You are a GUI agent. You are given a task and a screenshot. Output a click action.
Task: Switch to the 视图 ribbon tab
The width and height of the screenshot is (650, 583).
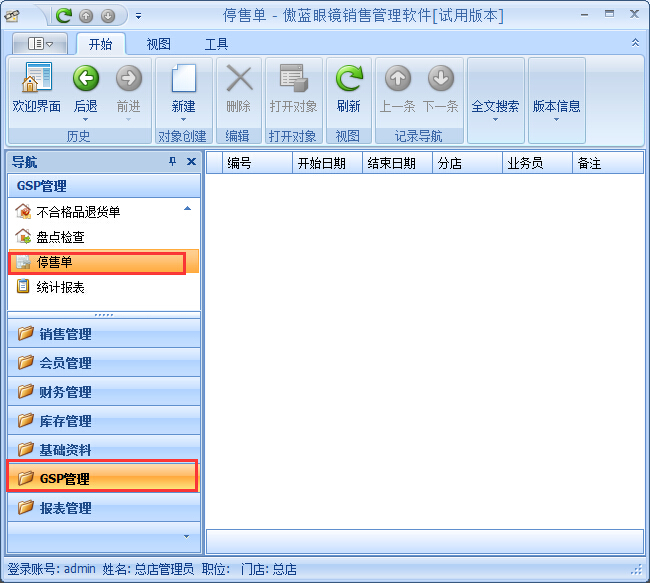[x=158, y=44]
